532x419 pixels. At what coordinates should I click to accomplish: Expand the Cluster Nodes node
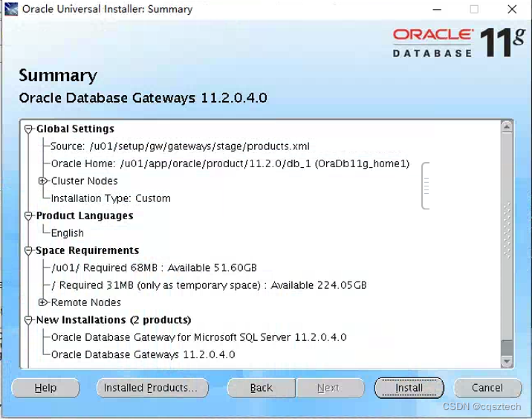pos(42,181)
